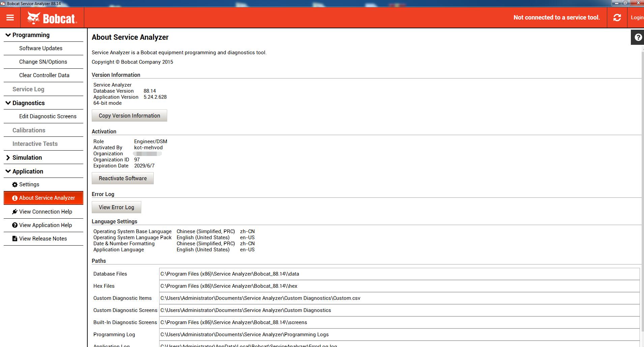Click question icon beside View Application Help
Screen dimensions: 644x347
click(x=15, y=225)
